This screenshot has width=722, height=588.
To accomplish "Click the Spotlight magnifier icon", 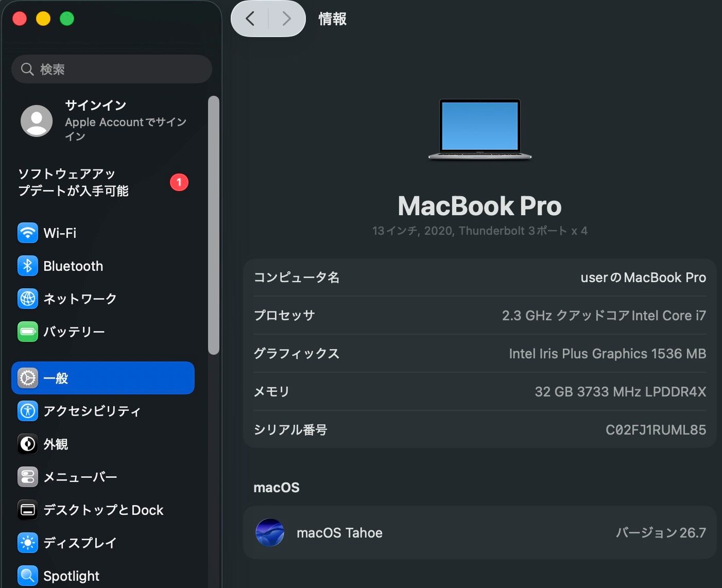I will point(28,576).
